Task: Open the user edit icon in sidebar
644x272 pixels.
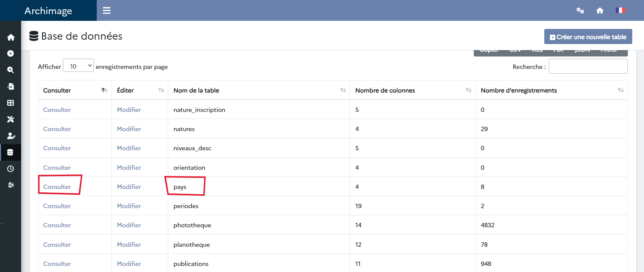Action: point(11,136)
